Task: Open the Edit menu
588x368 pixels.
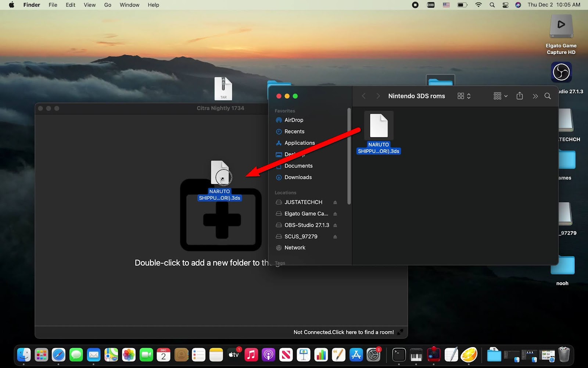Action: 71,5
